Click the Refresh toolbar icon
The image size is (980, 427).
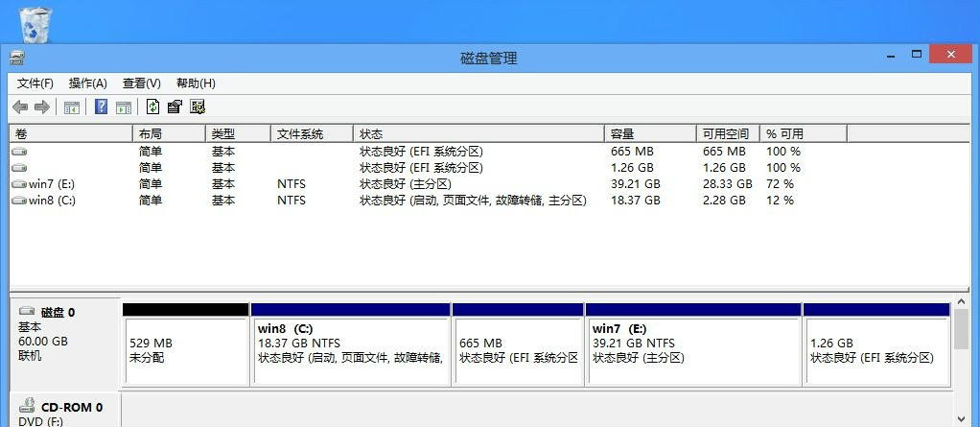click(x=152, y=107)
